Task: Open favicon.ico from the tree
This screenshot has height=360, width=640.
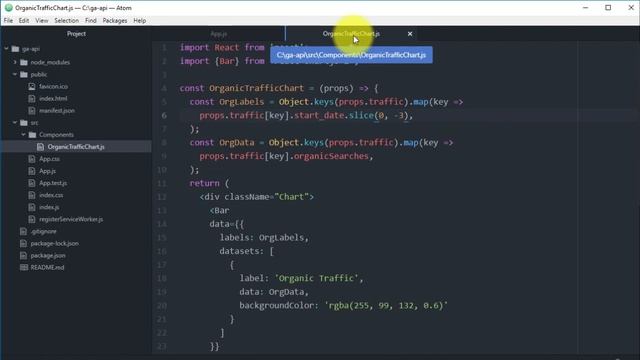Action: 53,87
